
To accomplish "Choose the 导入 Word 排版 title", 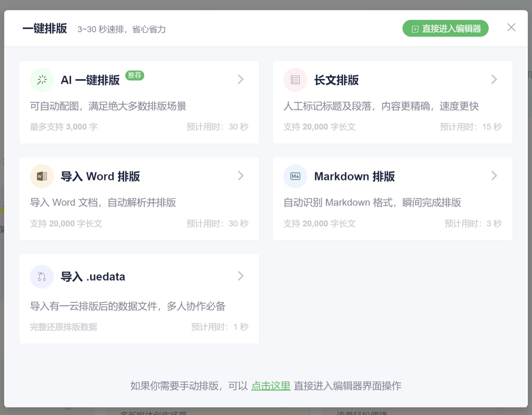I will coord(100,176).
